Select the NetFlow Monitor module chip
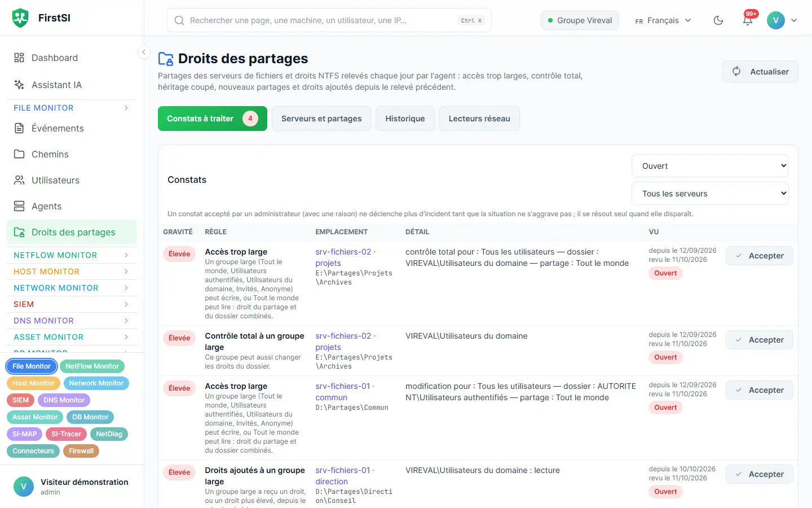Image resolution: width=812 pixels, height=508 pixels. point(92,366)
